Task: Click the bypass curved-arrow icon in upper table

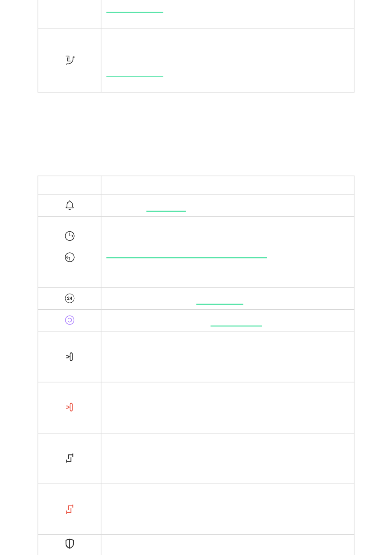Action: coord(70,60)
